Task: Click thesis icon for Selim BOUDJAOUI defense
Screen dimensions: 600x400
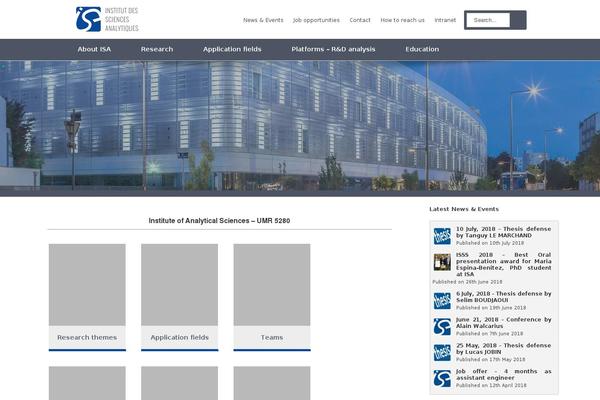Action: pos(442,301)
